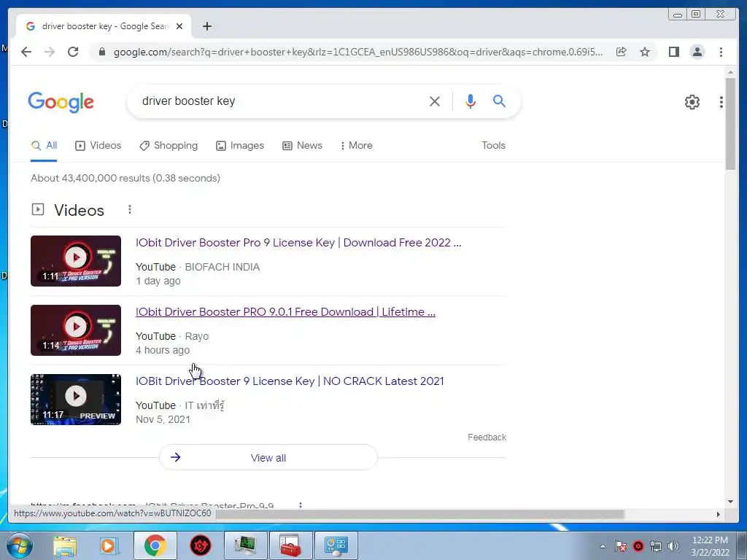Click the horizontal scrollbar right arrow
Viewport: 747px width, 560px height.
click(x=718, y=514)
